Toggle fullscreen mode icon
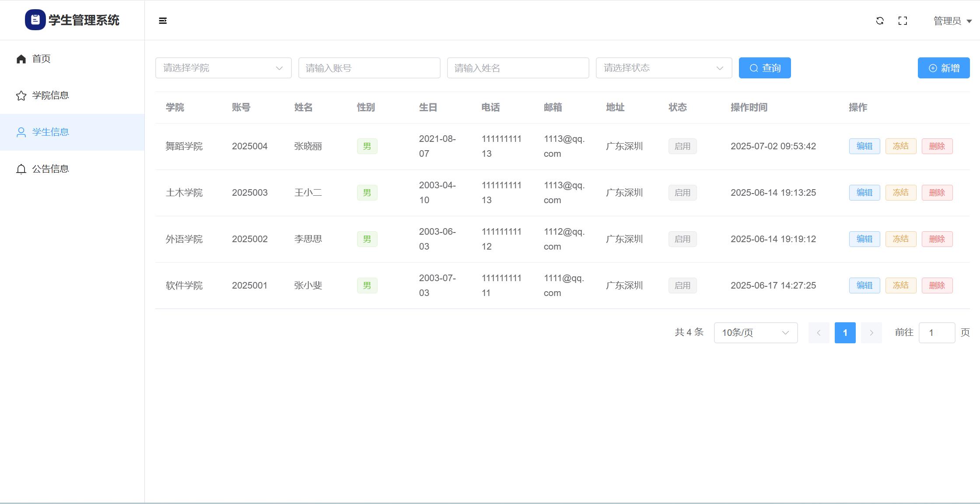The image size is (980, 504). [x=903, y=21]
